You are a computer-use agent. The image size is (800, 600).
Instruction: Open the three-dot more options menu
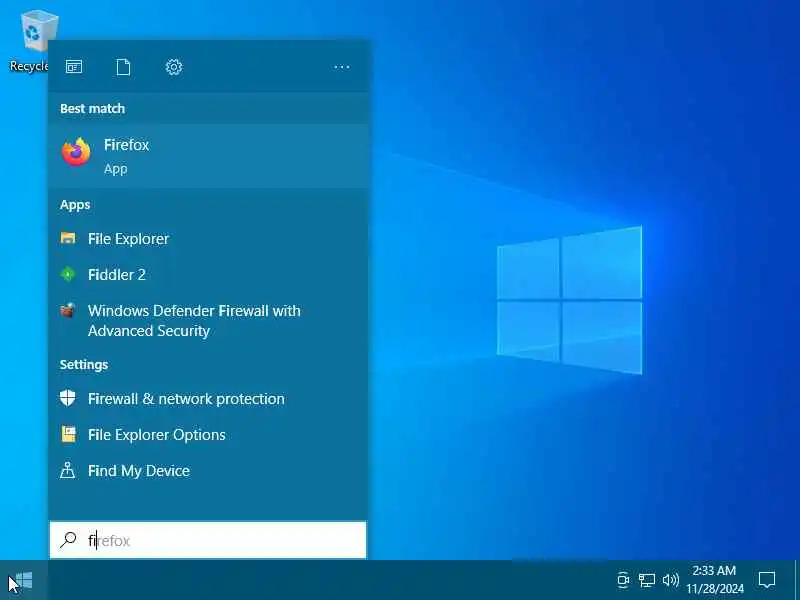pyautogui.click(x=341, y=67)
